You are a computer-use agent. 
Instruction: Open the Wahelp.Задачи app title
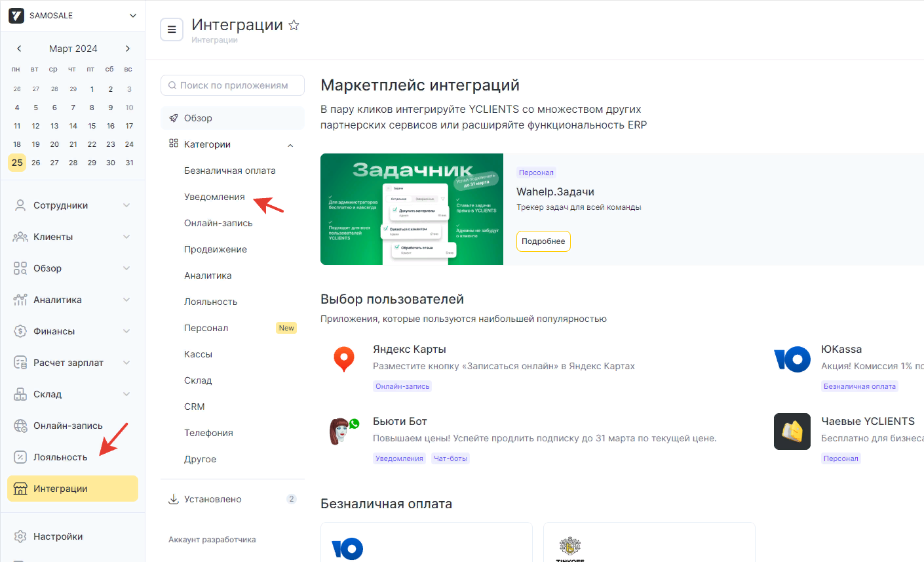(x=556, y=191)
